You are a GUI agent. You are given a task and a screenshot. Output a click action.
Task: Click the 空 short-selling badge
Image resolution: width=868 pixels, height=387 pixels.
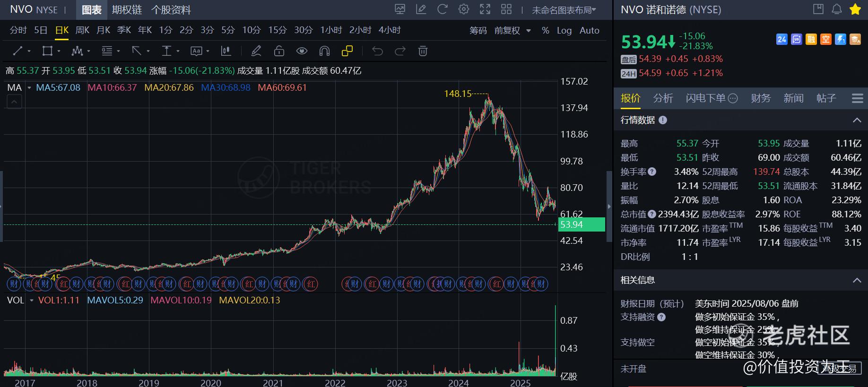pyautogui.click(x=826, y=39)
